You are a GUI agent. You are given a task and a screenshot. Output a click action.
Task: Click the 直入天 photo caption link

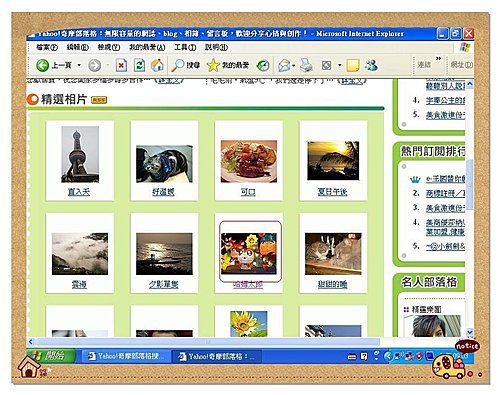click(x=79, y=192)
